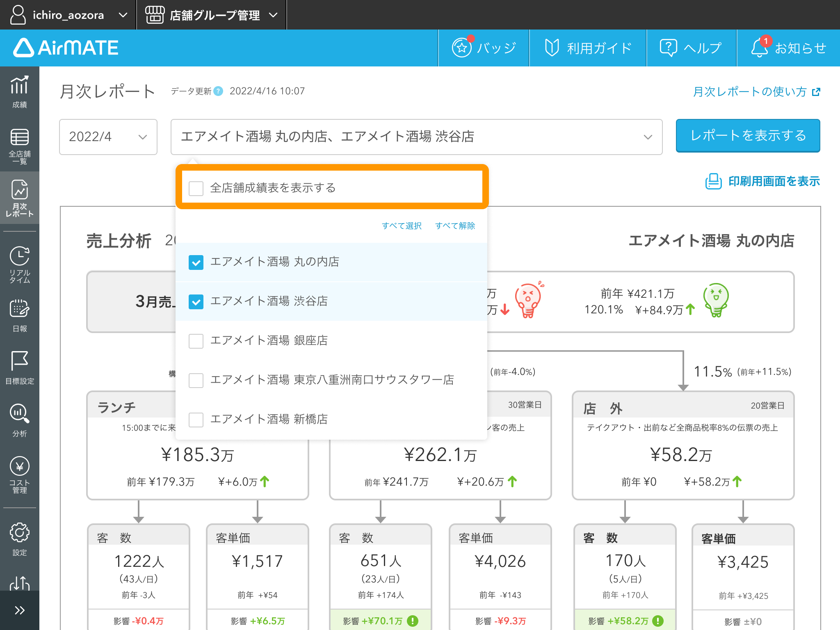Click the green alert icon on 影響 +¥58.2万
The width and height of the screenshot is (840, 630).
[658, 621]
